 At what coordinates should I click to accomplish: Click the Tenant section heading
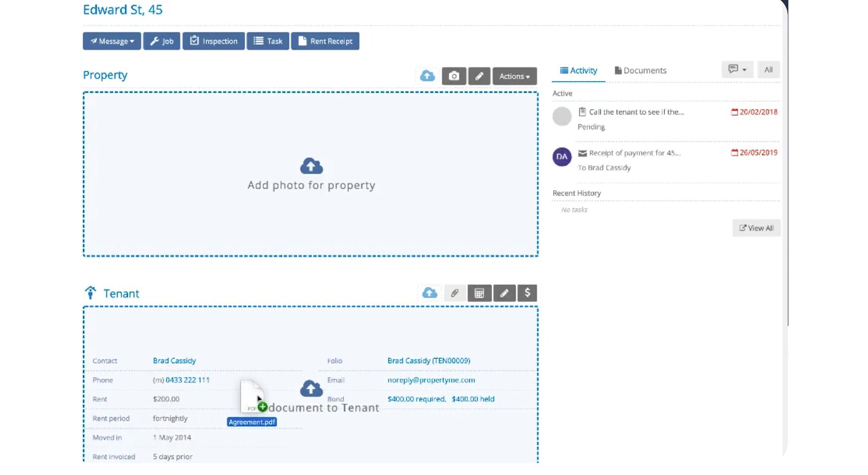(121, 294)
